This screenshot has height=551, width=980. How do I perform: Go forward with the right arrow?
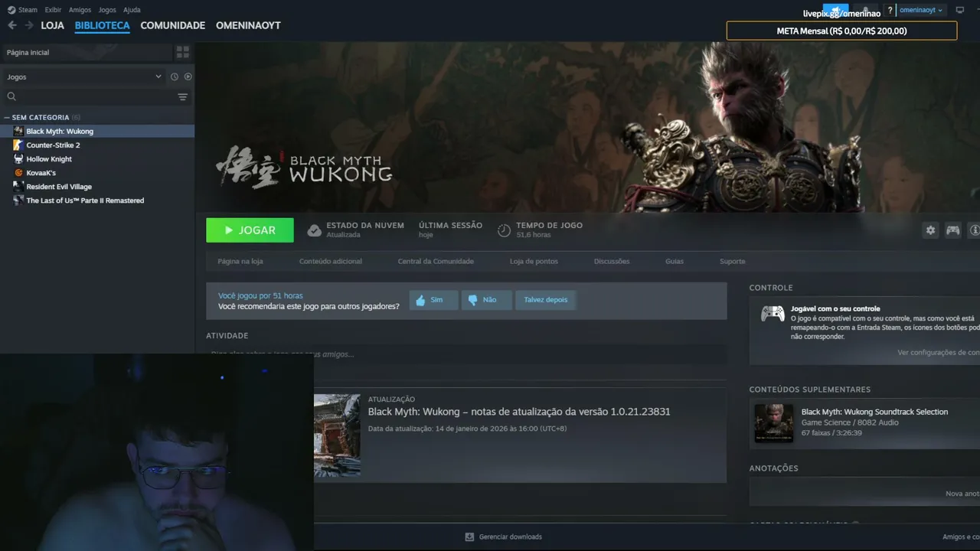coord(29,25)
